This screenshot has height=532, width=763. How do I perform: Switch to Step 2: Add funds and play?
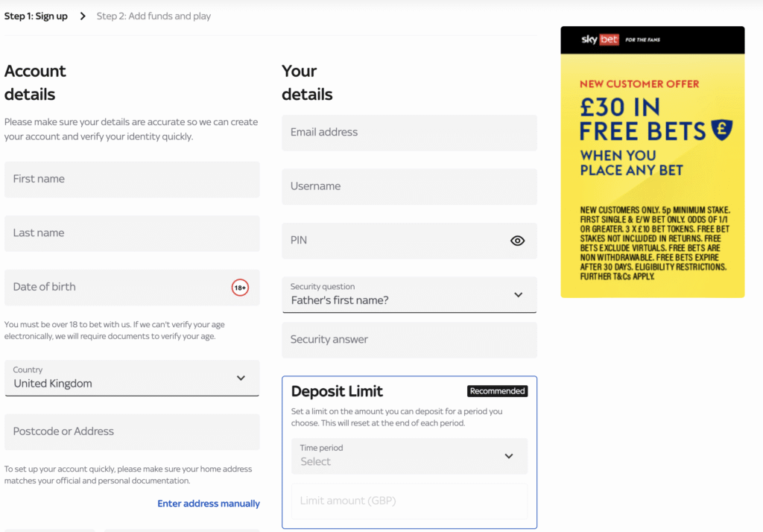(x=153, y=15)
